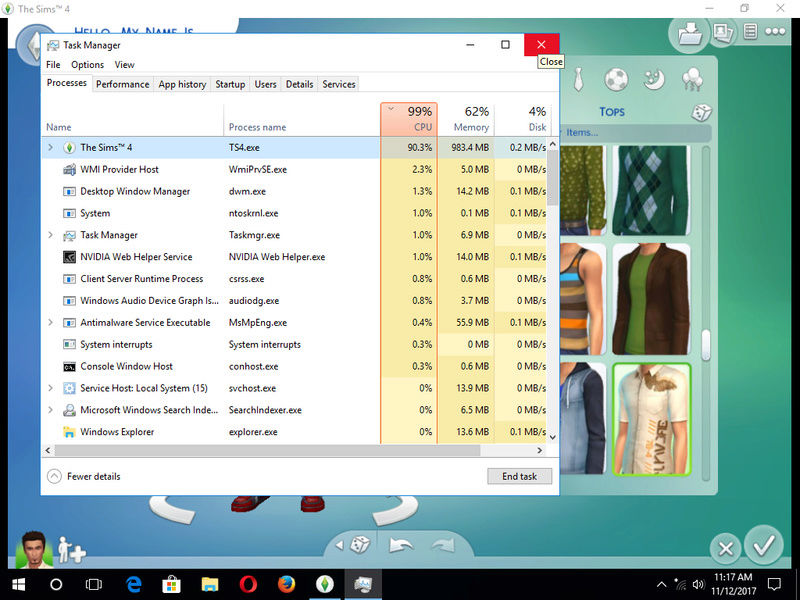The width and height of the screenshot is (800, 600).
Task: Cancel Create-a-Sim with the X button
Action: tap(726, 549)
